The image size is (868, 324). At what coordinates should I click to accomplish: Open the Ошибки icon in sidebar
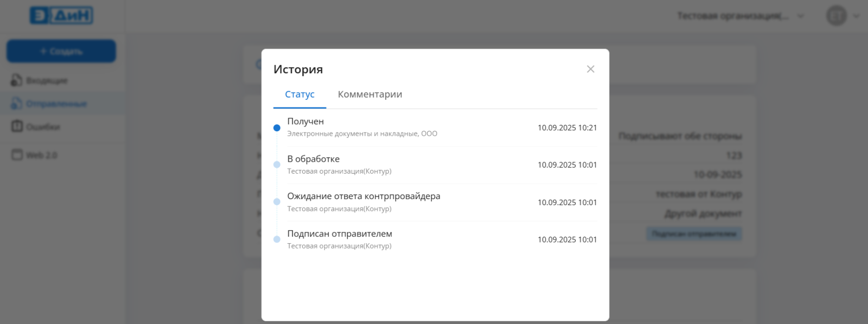[x=17, y=126]
